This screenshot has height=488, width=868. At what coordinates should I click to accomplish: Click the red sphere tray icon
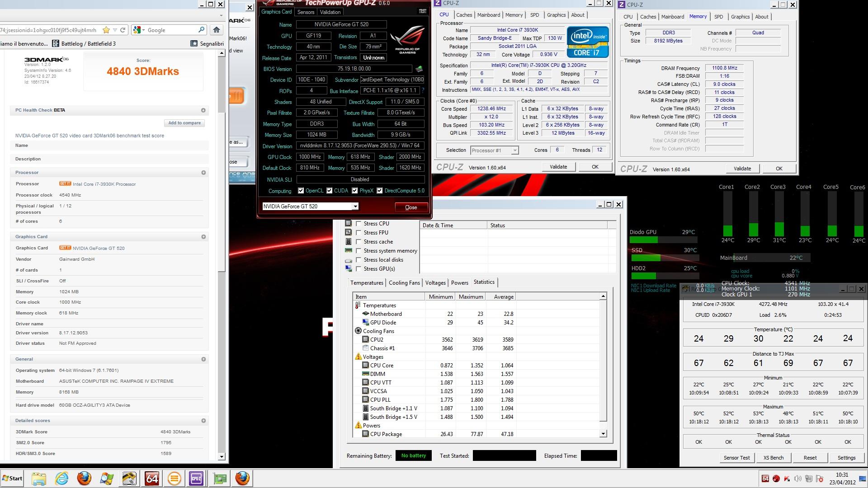coord(776,479)
